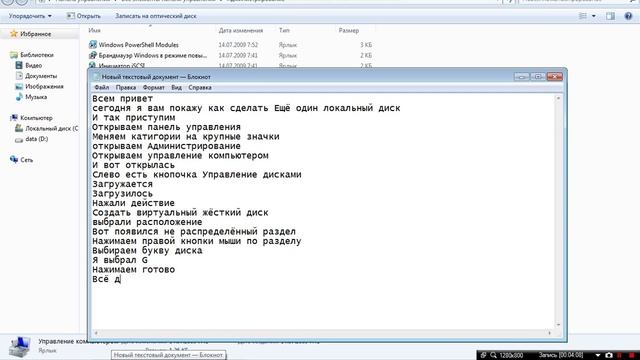Select Компьютер in navigation pane
The image size is (640, 360).
click(x=36, y=118)
